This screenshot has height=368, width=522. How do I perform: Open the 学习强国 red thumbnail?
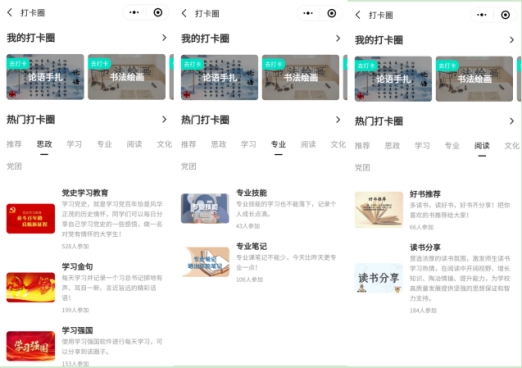click(31, 346)
